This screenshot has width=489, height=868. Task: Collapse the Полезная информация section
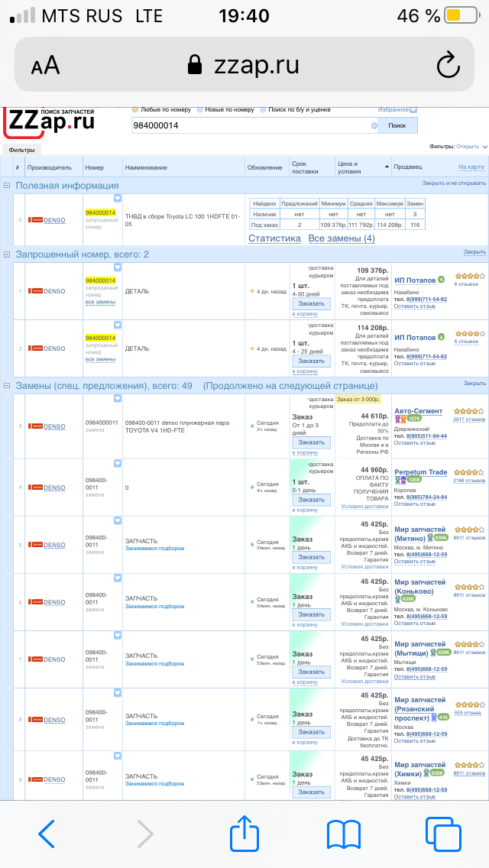(x=7, y=186)
